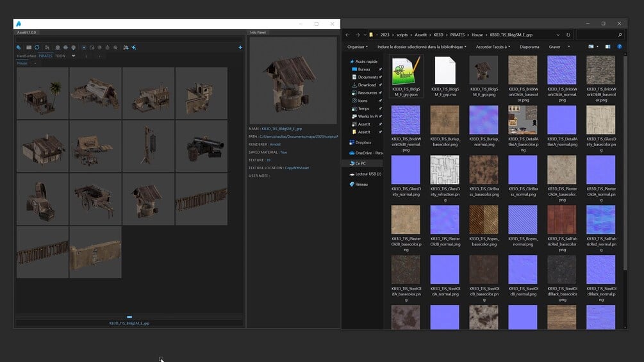The height and width of the screenshot is (362, 644).
Task: Click the blue help question mark icon
Action: click(620, 47)
